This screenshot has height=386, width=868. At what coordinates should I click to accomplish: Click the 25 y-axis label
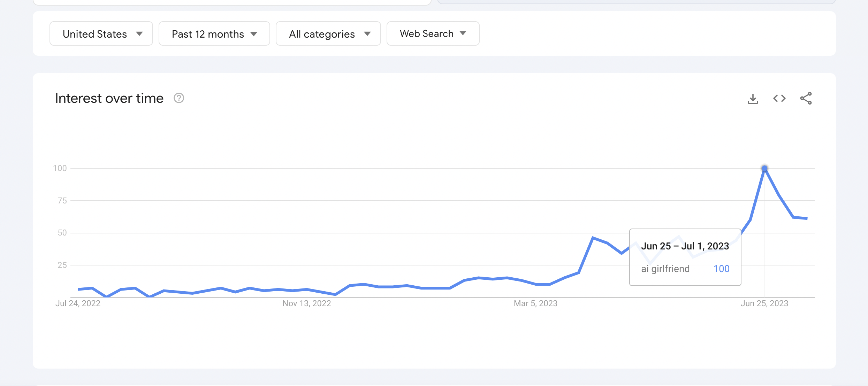coord(62,265)
